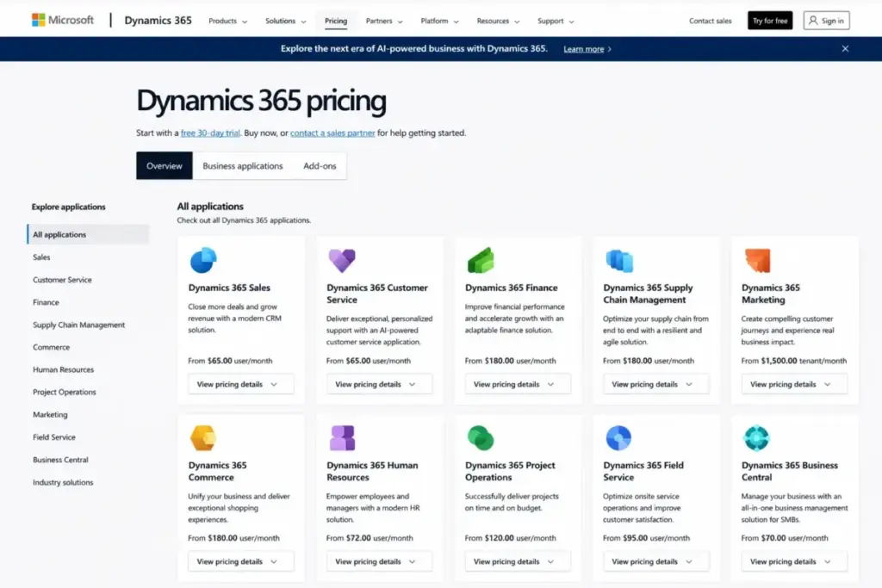The width and height of the screenshot is (882, 588).
Task: Click the Project Operations green icon
Action: [x=481, y=438]
